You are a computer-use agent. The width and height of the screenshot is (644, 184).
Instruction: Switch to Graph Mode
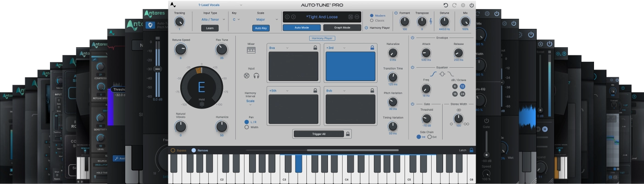tap(342, 27)
